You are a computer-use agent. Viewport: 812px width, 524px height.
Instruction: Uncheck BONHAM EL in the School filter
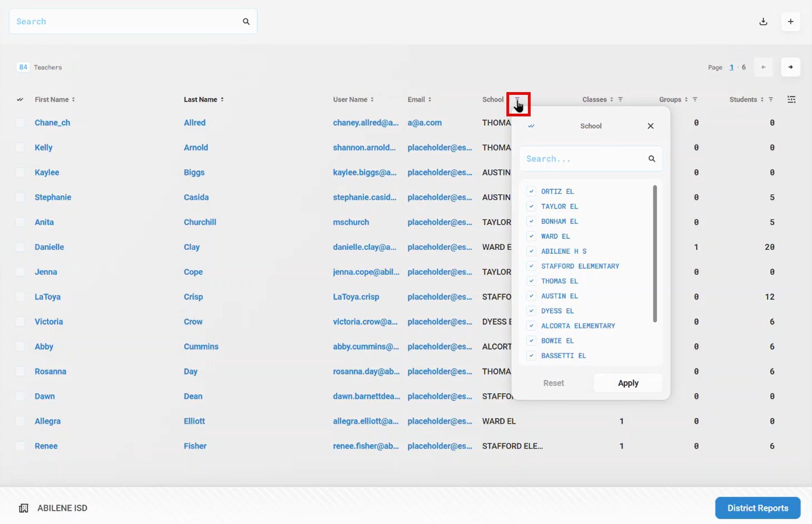pyautogui.click(x=531, y=221)
